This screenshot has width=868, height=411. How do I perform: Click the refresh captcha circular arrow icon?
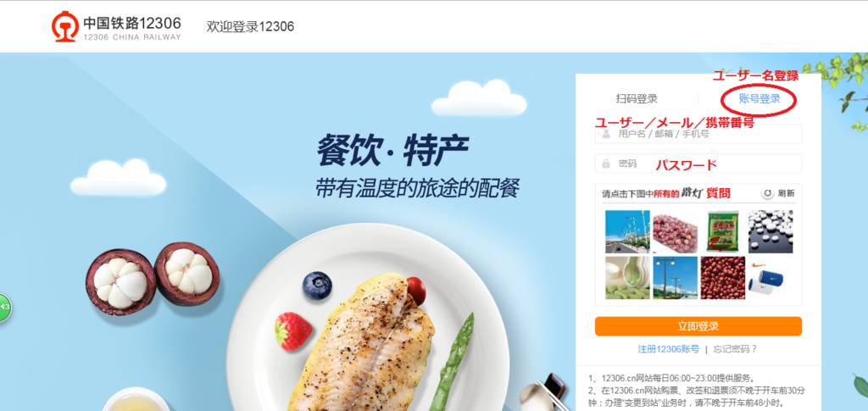[768, 193]
